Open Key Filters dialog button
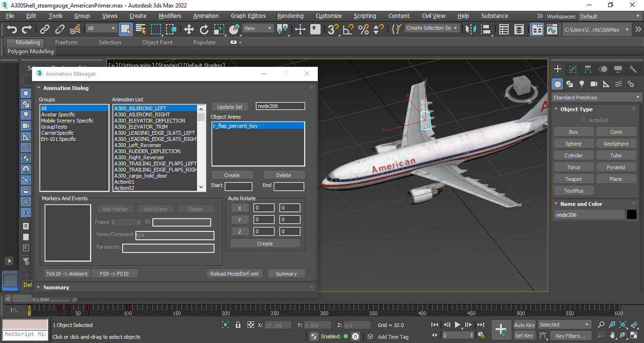644x343 pixels. [570, 336]
